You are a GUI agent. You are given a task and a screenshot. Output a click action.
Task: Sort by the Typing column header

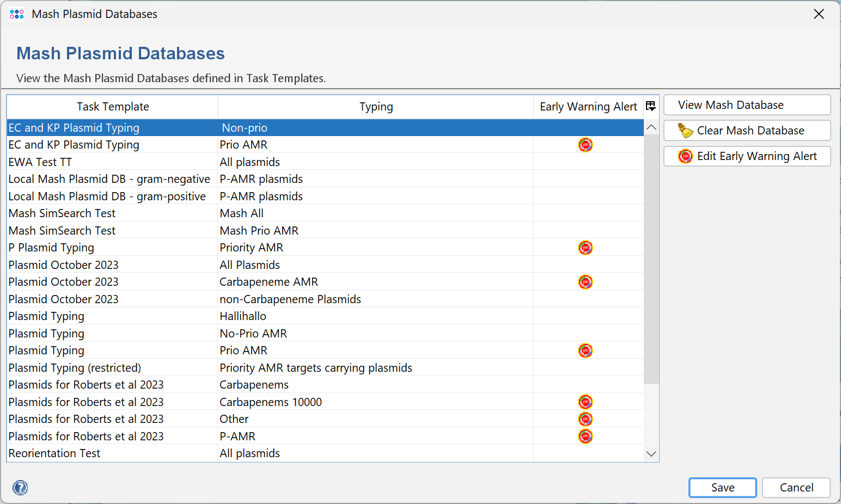pos(376,107)
